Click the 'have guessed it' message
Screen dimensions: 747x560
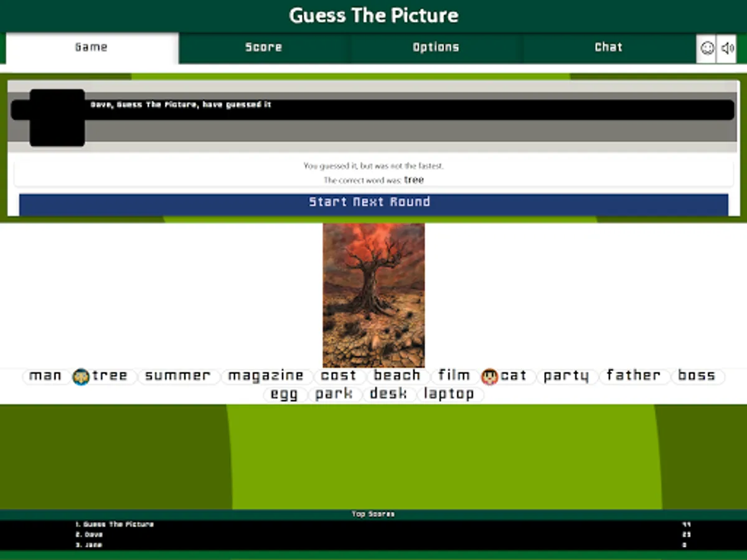pos(181,105)
